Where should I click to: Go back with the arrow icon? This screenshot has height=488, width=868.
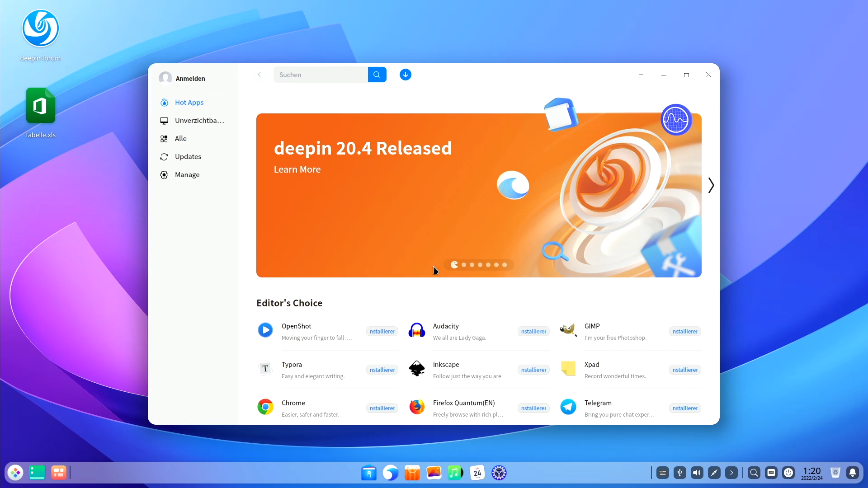(259, 75)
